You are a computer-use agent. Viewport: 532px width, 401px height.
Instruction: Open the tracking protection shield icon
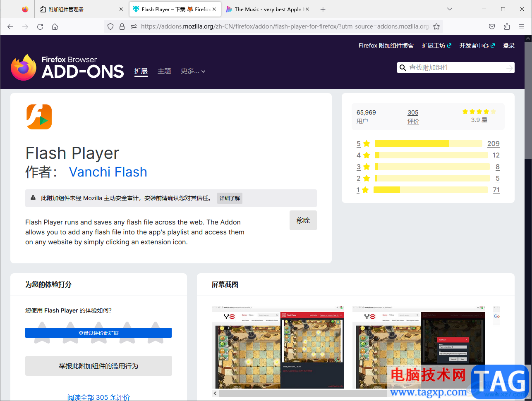110,26
